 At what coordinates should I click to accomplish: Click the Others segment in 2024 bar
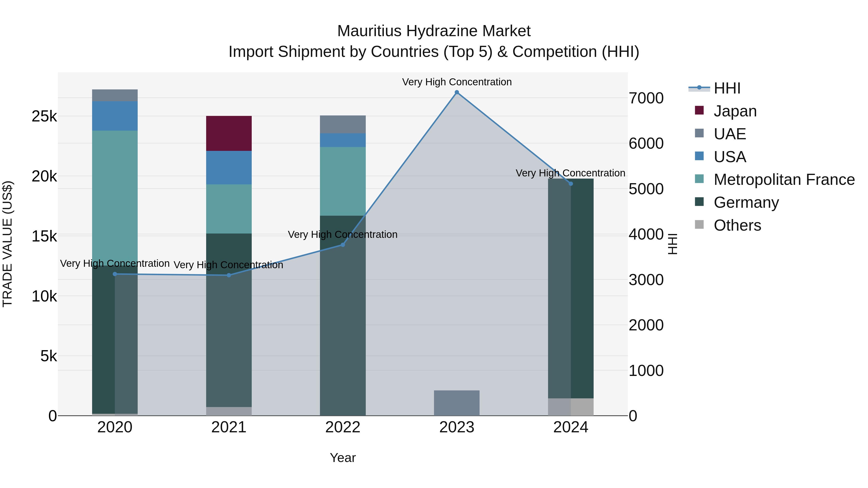click(571, 407)
